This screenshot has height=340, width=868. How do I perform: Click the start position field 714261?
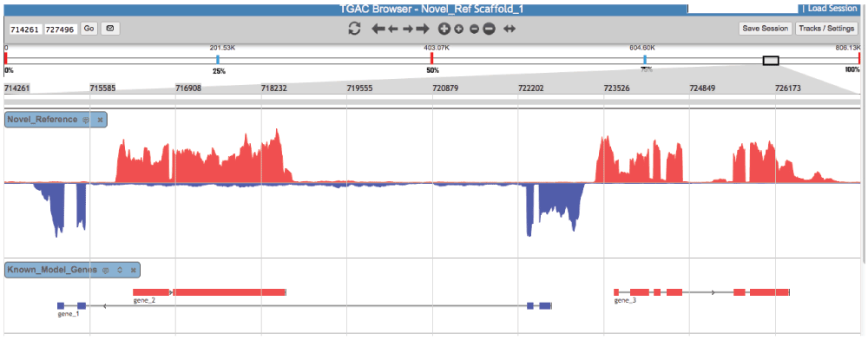pos(25,29)
